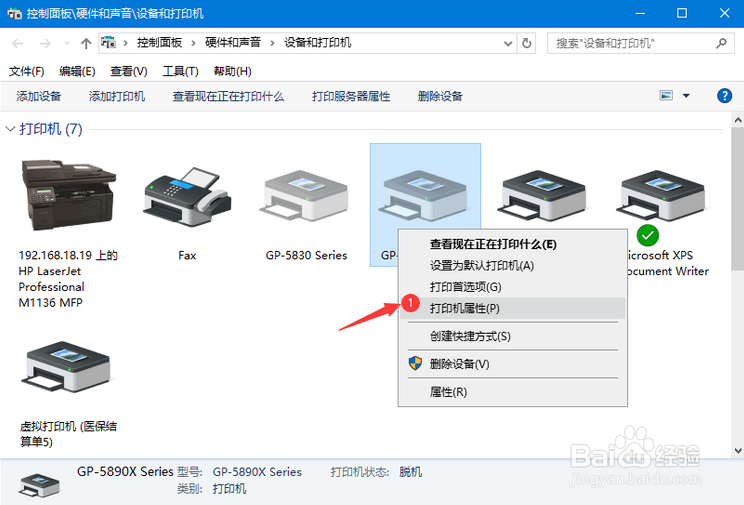Choose 打印首选项(G) in context menu
This screenshot has height=505, width=744.
pos(512,287)
